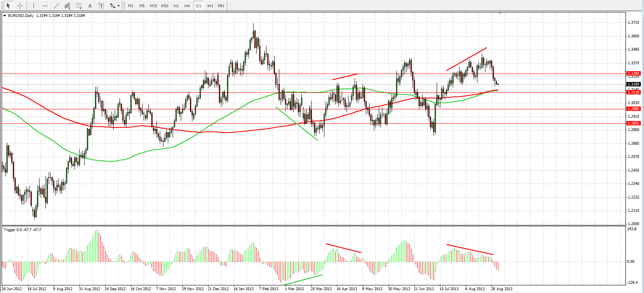Select the vertical line drawing tool
This screenshot has width=644, height=293.
[x=33, y=6]
